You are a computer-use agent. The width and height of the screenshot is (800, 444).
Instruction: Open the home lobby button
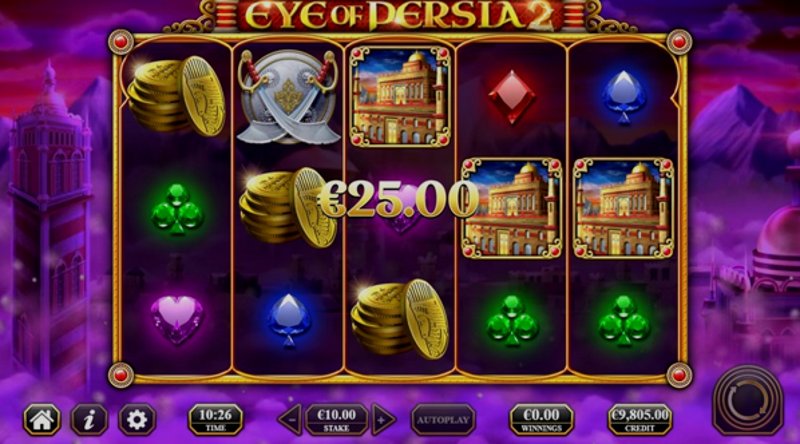pyautogui.click(x=42, y=420)
